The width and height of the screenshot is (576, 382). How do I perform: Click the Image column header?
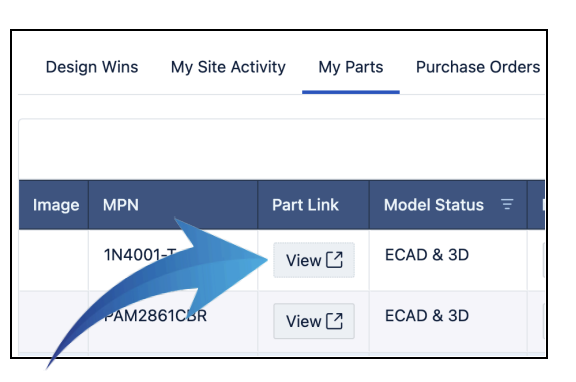[x=54, y=205]
